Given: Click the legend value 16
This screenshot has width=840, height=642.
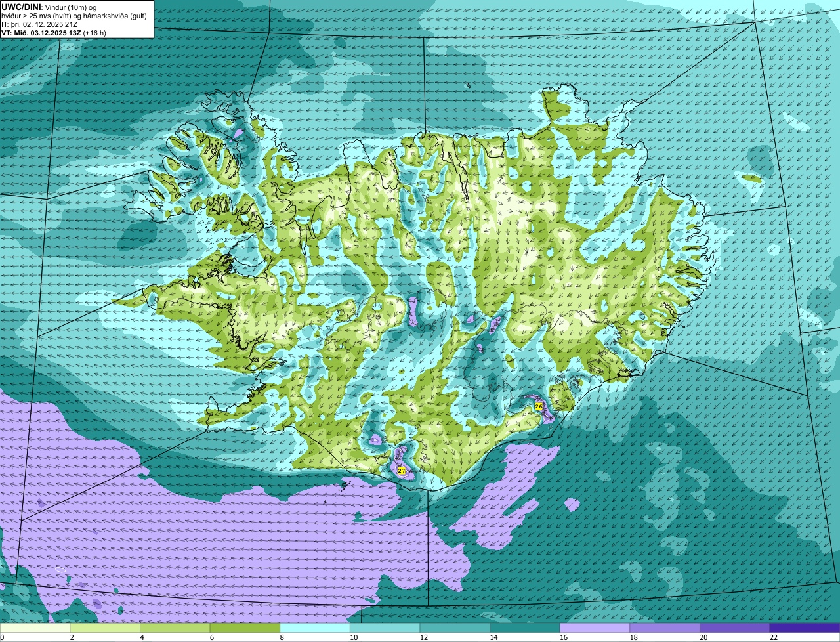Looking at the screenshot, I should 564,637.
